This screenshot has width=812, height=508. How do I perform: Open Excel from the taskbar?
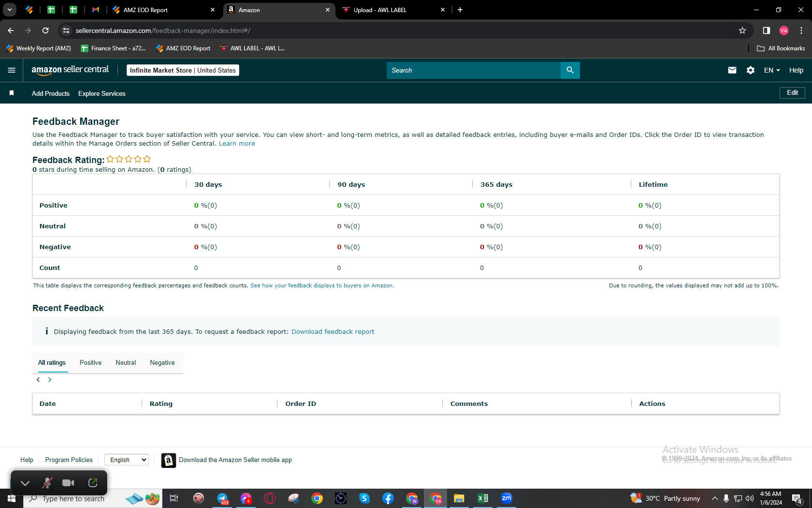(x=482, y=498)
